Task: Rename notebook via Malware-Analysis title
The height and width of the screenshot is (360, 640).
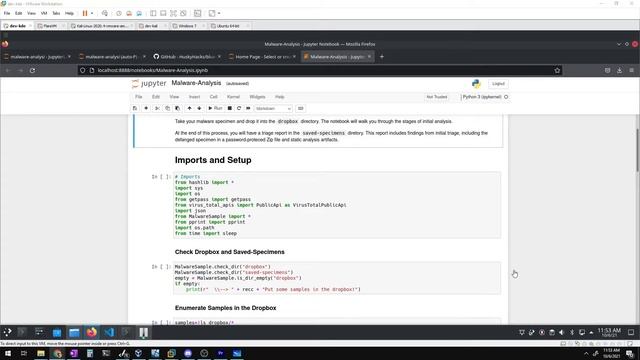Action: pyautogui.click(x=196, y=83)
